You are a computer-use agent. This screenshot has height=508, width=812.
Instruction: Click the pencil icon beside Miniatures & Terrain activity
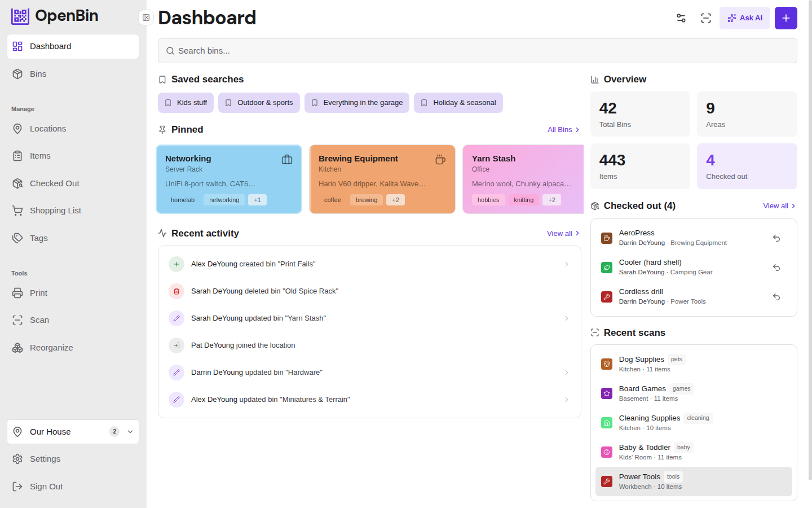(176, 400)
